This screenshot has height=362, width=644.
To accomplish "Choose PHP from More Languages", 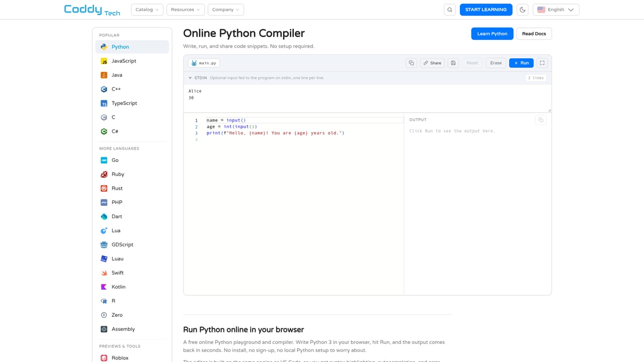I will (132, 202).
